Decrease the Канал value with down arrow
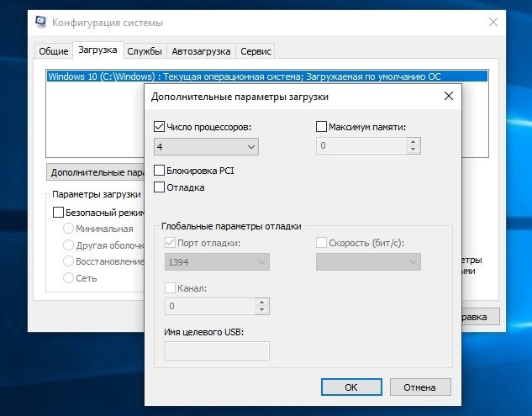Screen dimensions: 532x416 point(261,310)
